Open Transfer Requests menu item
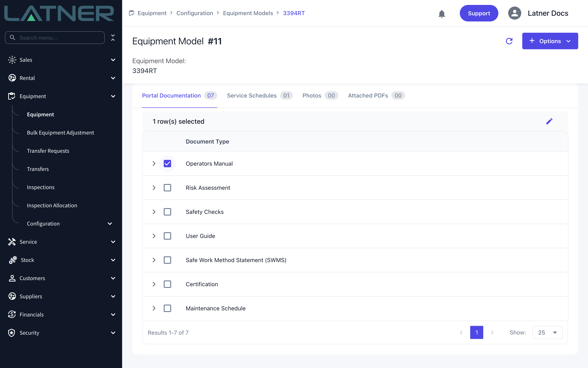588x368 pixels. coord(48,151)
